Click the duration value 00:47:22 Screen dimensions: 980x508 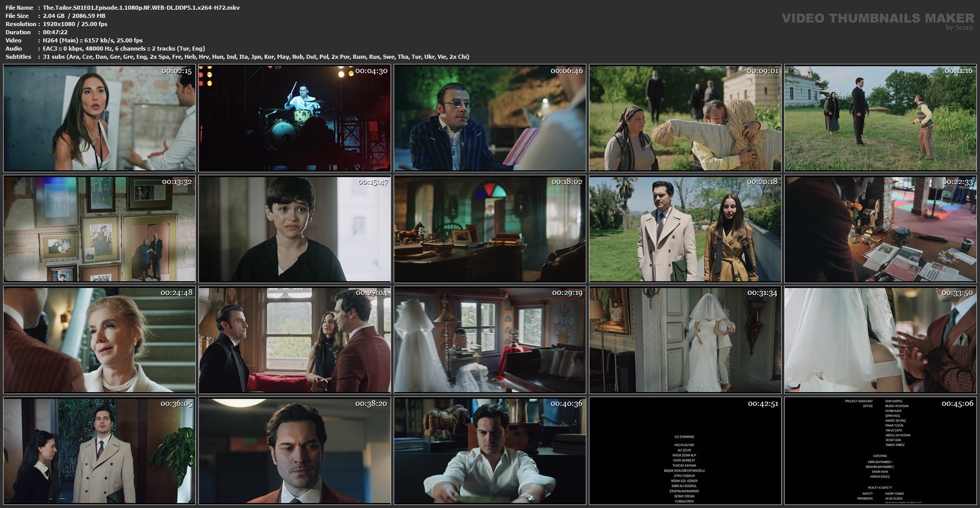pyautogui.click(x=55, y=32)
